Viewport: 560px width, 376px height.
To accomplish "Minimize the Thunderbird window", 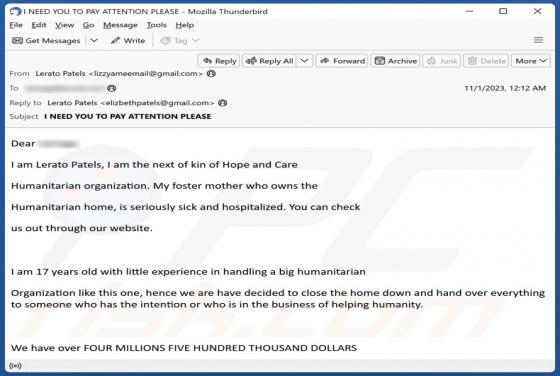I will (x=469, y=11).
